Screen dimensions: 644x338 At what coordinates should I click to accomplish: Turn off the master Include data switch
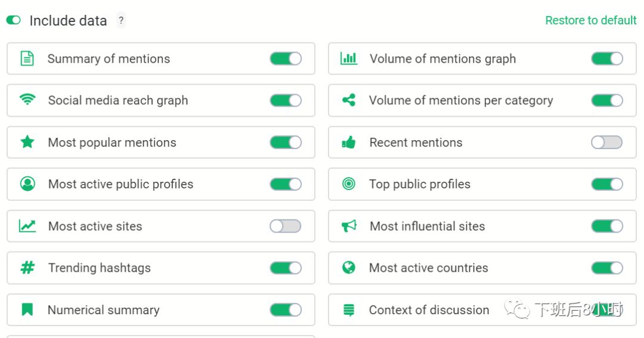click(14, 20)
